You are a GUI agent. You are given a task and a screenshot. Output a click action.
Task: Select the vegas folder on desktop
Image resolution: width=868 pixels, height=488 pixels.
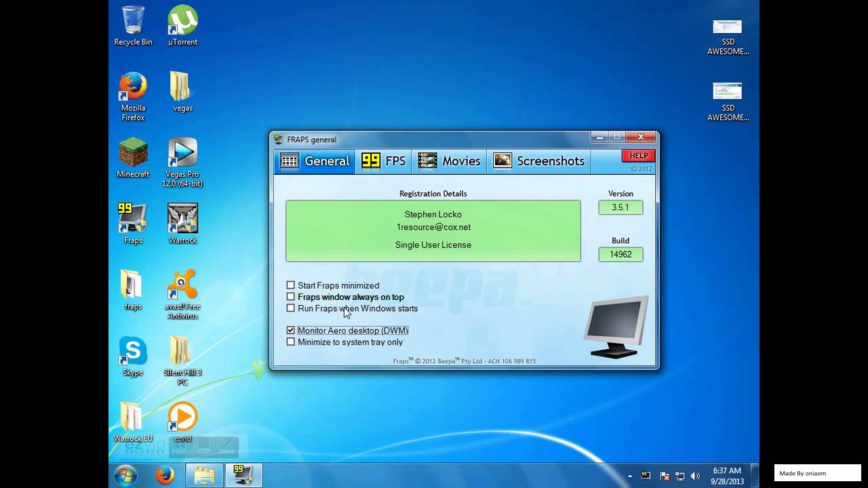[x=182, y=91]
